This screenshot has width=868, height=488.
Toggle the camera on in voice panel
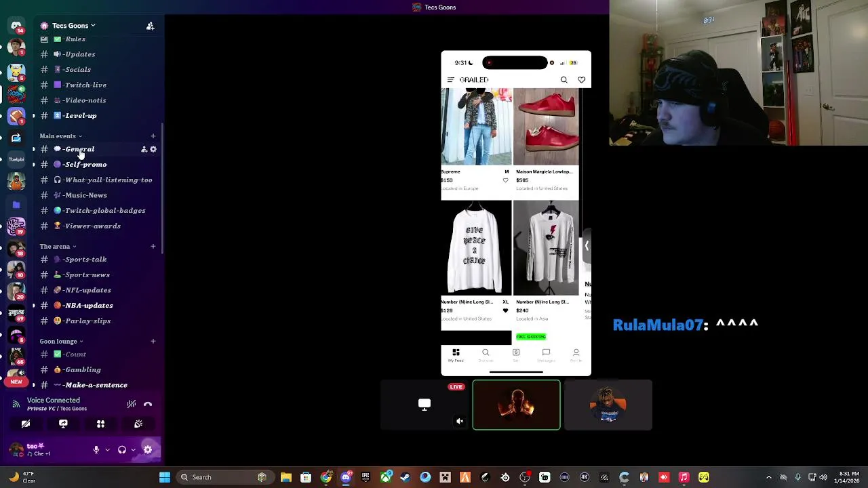(x=26, y=424)
